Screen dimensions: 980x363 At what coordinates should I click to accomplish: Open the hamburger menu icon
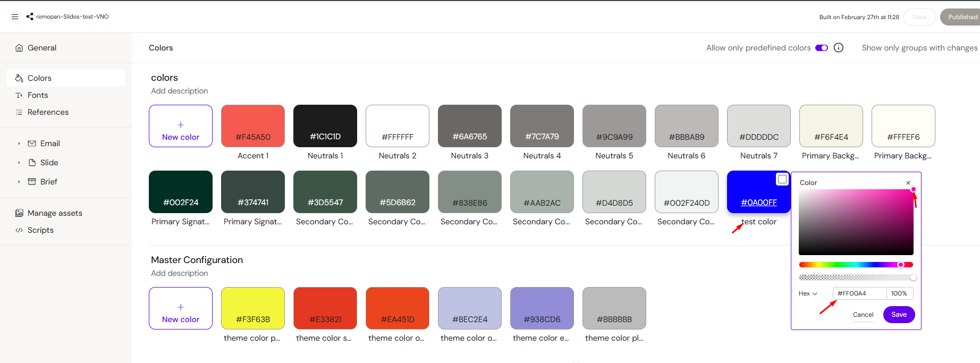[x=15, y=17]
